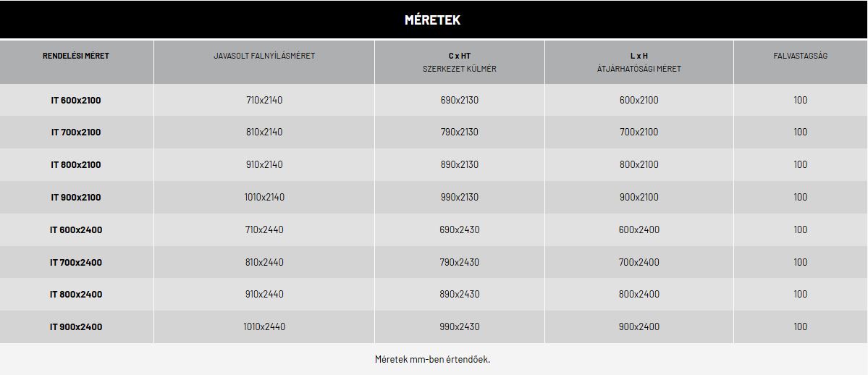
Task: Click the IT 800x2100 row label
Action: (77, 165)
